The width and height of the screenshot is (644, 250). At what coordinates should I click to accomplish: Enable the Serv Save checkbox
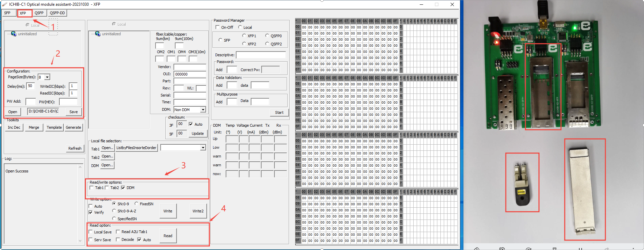coord(90,240)
